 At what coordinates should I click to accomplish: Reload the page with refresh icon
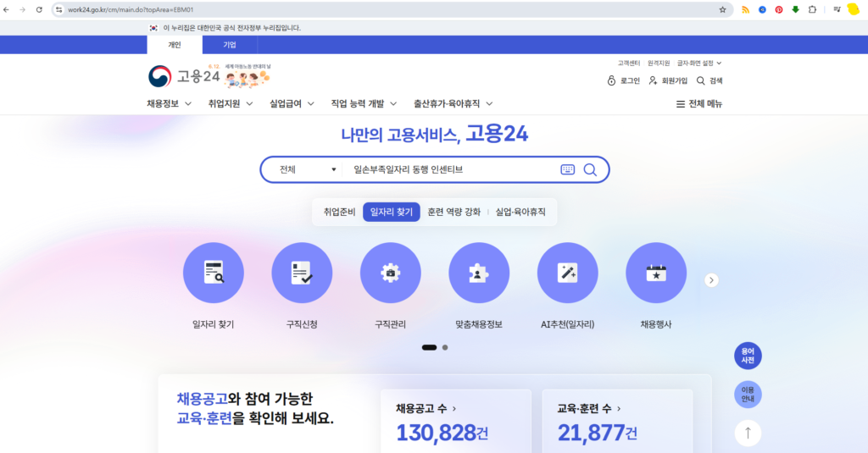coord(39,9)
